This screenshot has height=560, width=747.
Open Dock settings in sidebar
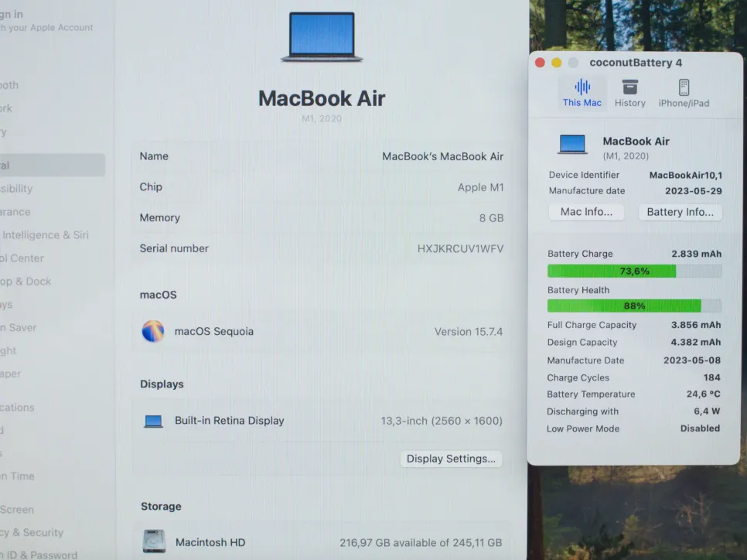pyautogui.click(x=26, y=282)
